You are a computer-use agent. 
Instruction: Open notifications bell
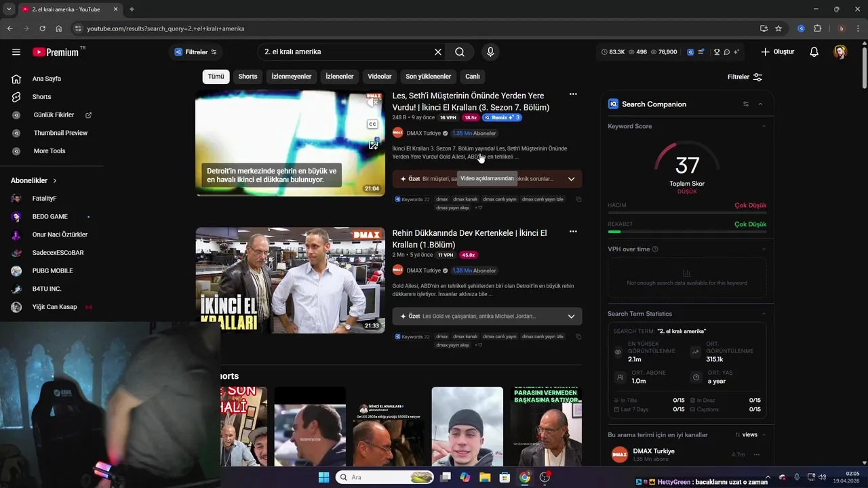click(x=814, y=52)
